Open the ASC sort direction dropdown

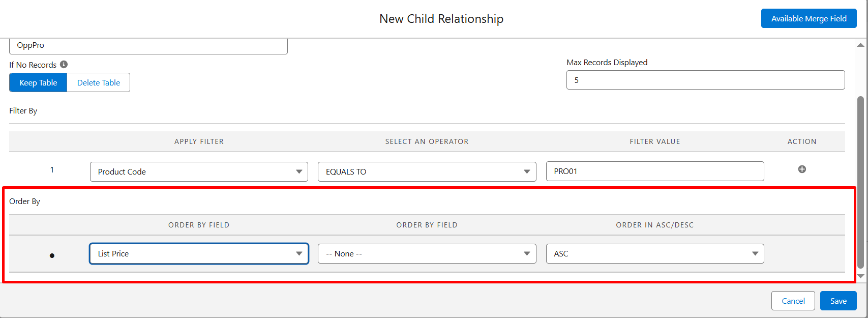654,254
